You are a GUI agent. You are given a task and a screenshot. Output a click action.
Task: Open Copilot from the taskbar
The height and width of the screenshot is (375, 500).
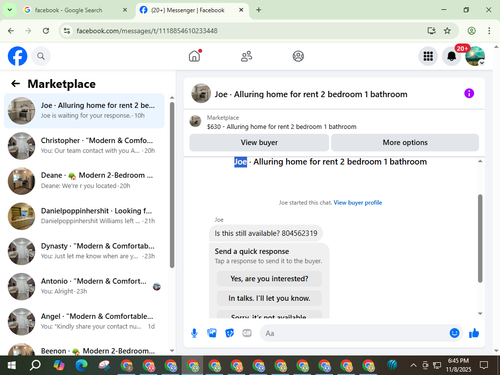click(x=59, y=365)
